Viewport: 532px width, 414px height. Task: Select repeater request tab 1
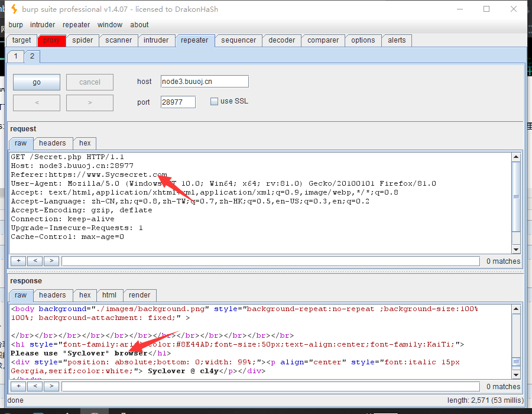[x=15, y=56]
